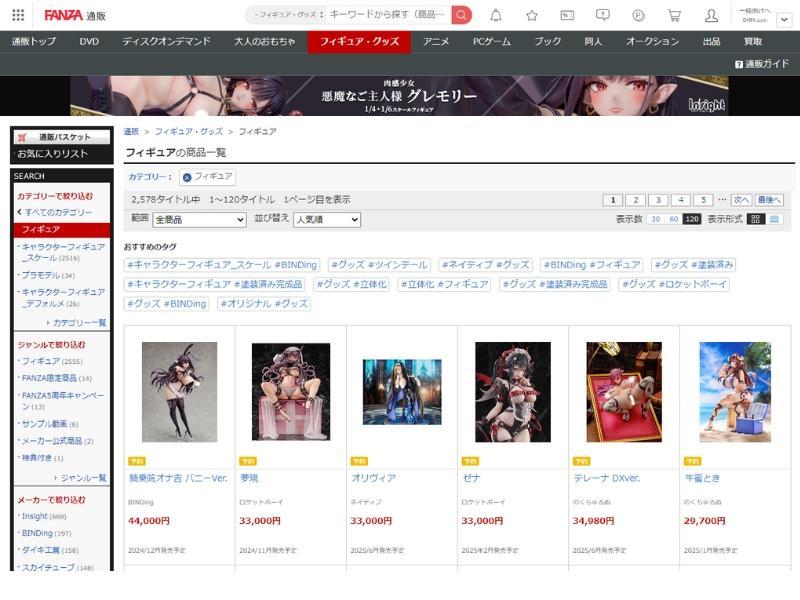The width and height of the screenshot is (800, 600).
Task: Open 通販バスケット cart button
Action: [x=62, y=137]
